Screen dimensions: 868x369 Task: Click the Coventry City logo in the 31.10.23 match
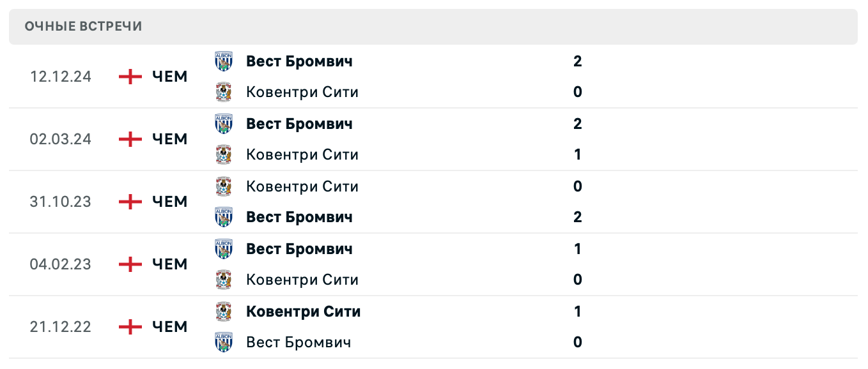(223, 186)
